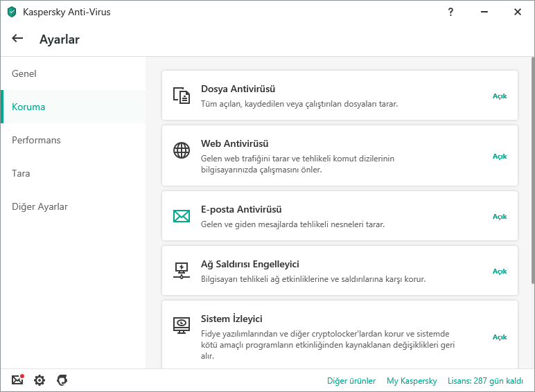The height and width of the screenshot is (392, 535).
Task: Click the Sistem İzleyici monitor icon
Action: click(x=182, y=326)
